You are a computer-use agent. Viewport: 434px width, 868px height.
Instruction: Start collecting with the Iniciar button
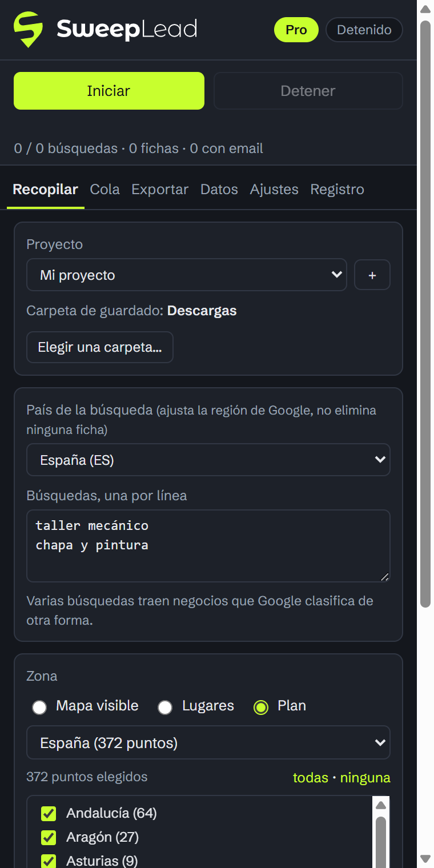(x=109, y=91)
